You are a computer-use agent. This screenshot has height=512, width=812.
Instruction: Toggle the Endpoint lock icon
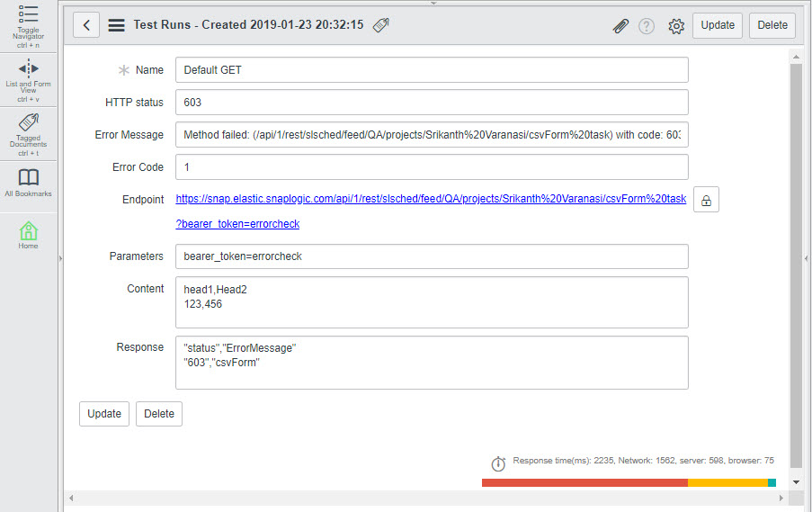click(x=706, y=201)
